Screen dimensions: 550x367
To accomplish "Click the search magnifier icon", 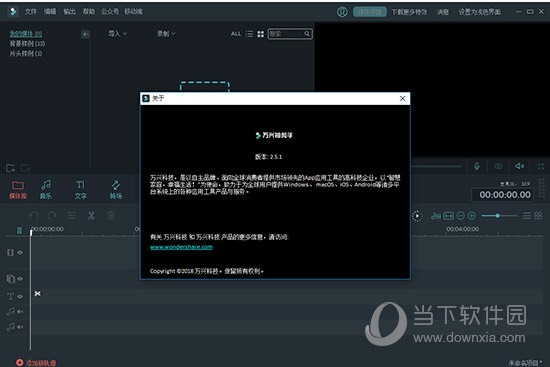I will tap(307, 34).
